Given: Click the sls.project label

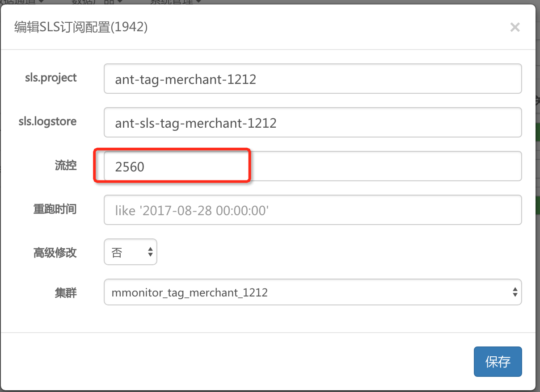Looking at the screenshot, I should (x=51, y=78).
